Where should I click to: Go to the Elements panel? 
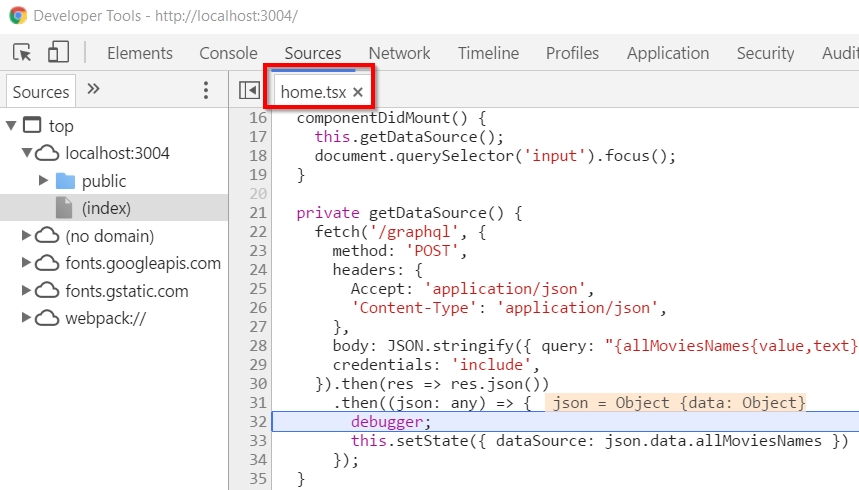coord(140,53)
